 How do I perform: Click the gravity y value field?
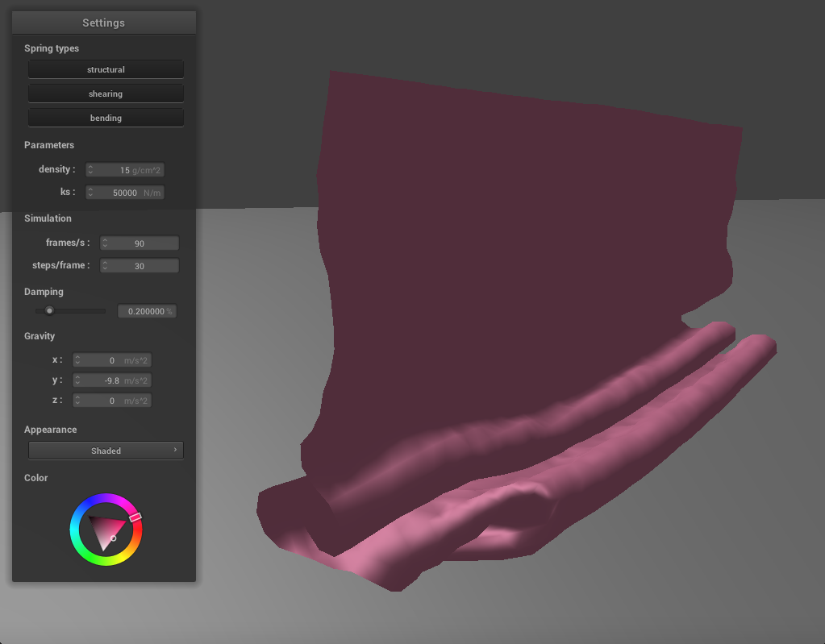coord(115,380)
